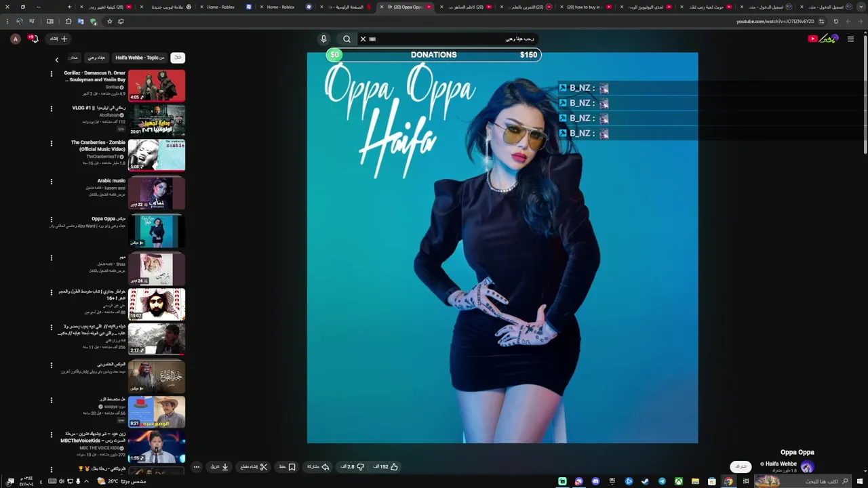Click the taskbar volume speaker icon

[x=61, y=481]
